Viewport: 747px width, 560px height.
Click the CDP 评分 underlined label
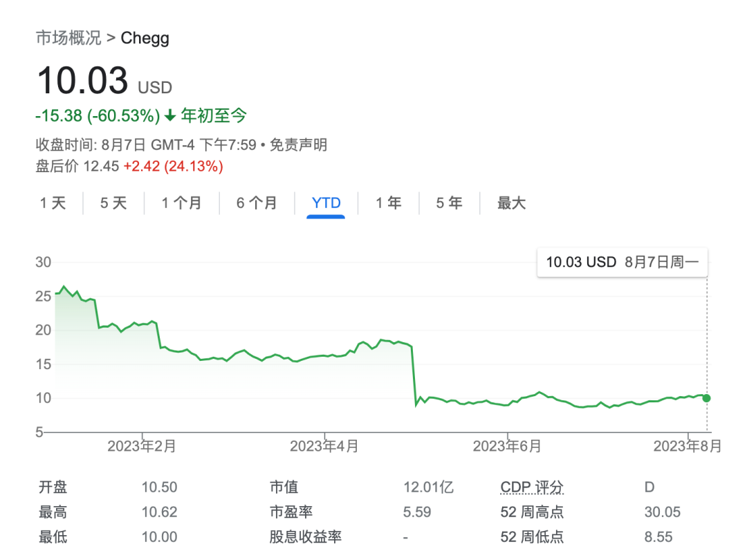[x=532, y=487]
